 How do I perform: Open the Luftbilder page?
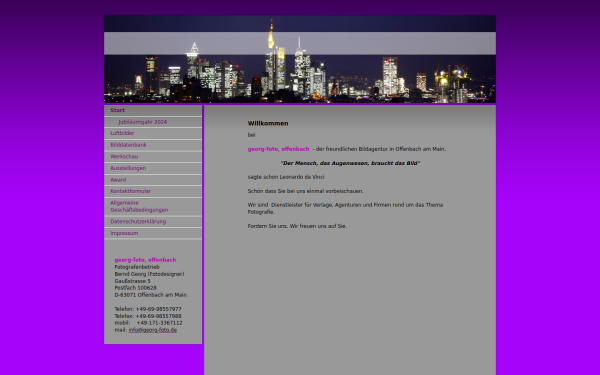pyautogui.click(x=153, y=134)
